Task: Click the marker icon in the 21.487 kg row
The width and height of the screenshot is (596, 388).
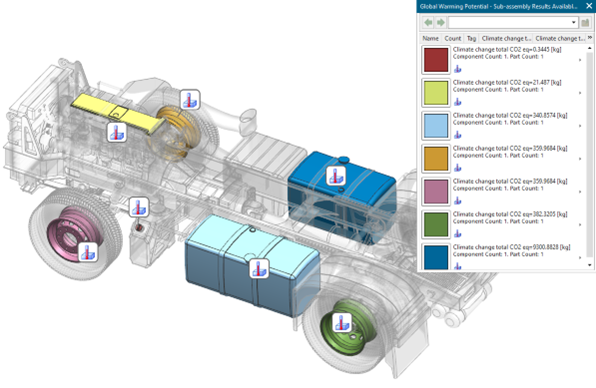Action: tap(458, 102)
